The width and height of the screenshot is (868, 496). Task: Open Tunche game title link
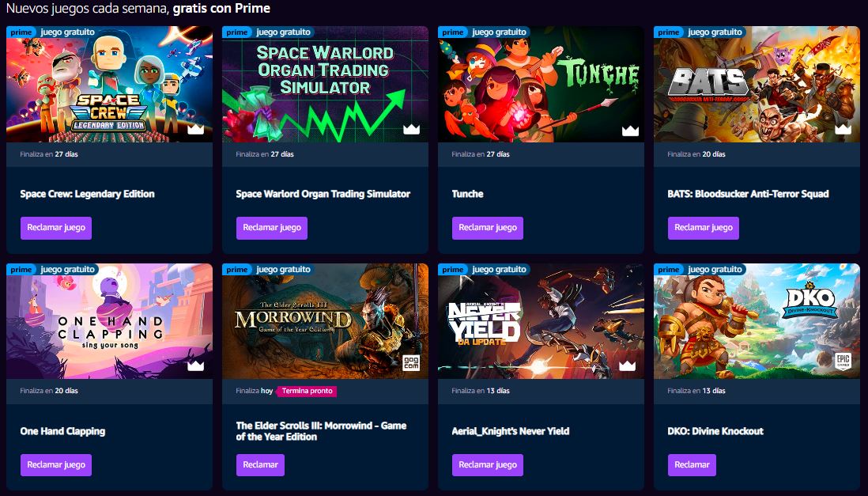(468, 194)
